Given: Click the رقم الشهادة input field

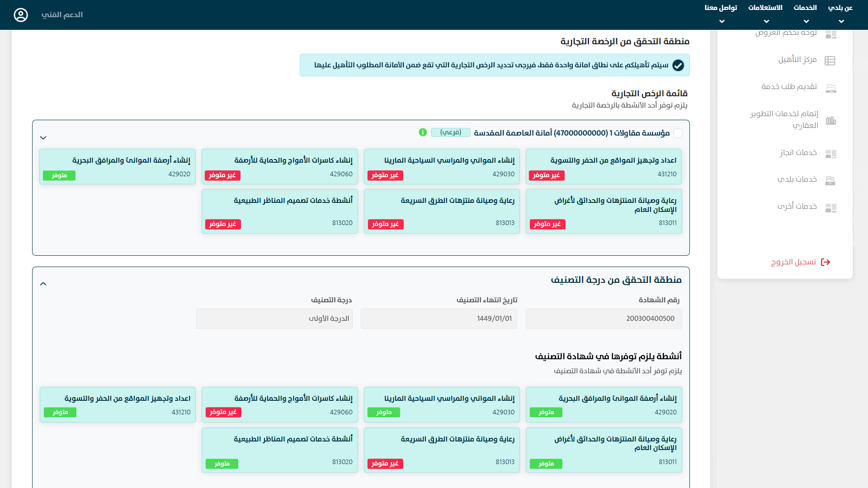Looking at the screenshot, I should point(604,319).
